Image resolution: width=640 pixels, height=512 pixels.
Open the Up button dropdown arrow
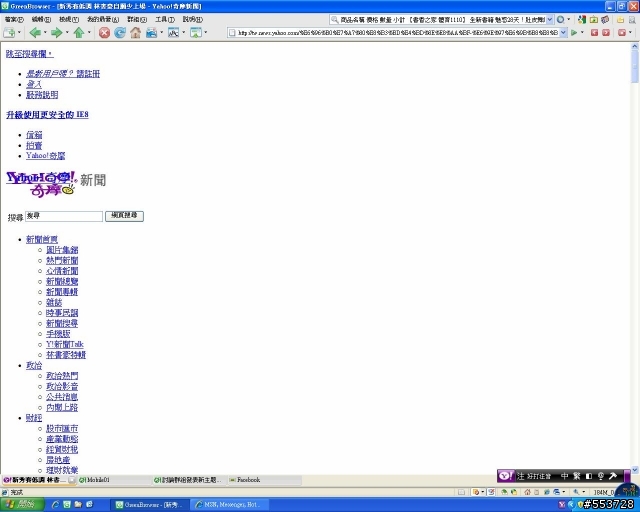pyautogui.click(x=89, y=33)
